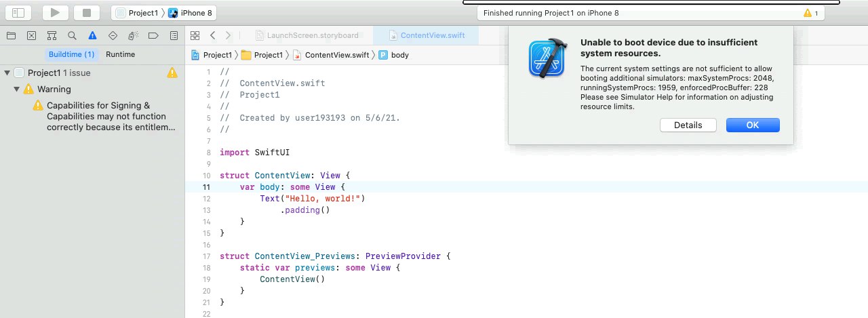Show the Project navigator folder icon
The height and width of the screenshot is (318, 868).
pos(11,35)
